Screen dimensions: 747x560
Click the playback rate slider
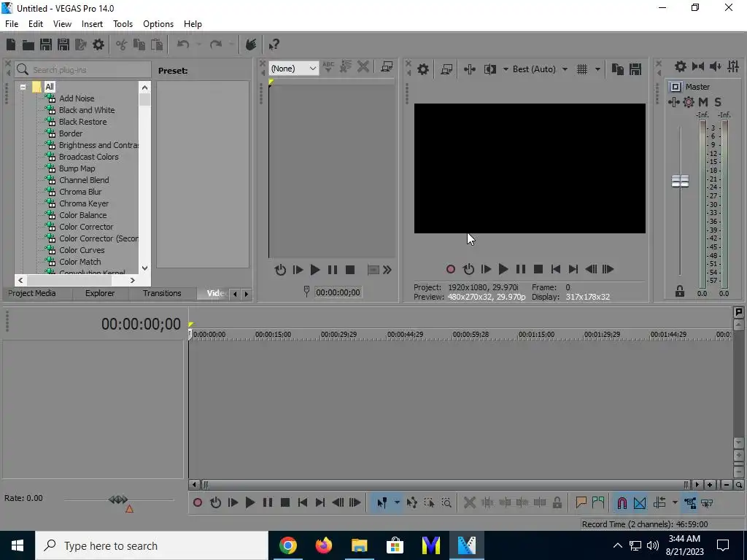click(119, 500)
